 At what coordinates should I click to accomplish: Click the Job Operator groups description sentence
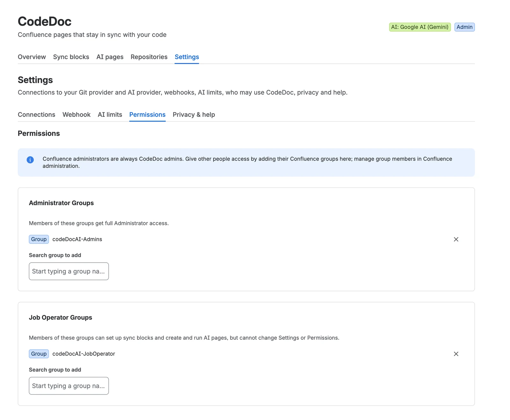point(184,338)
